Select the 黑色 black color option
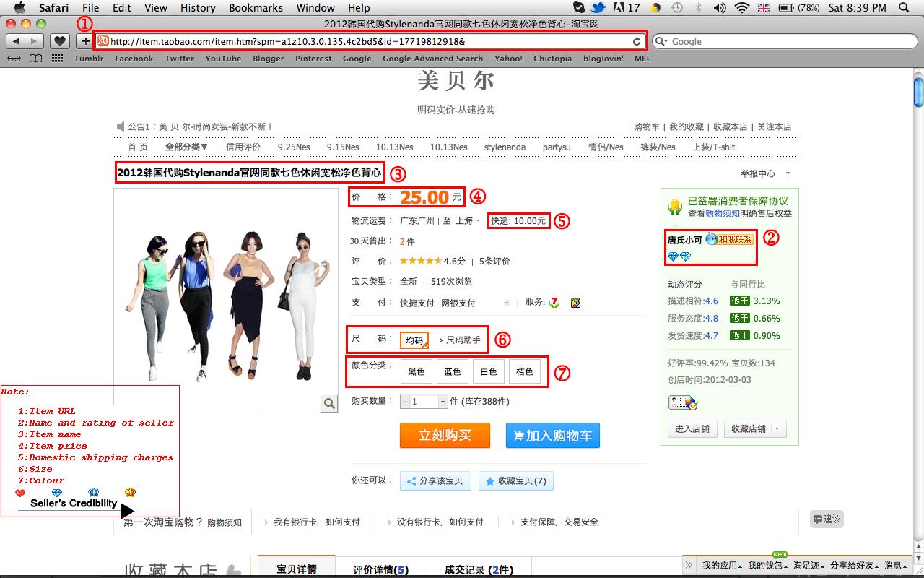Screen dimensions: 924x578 (x=417, y=371)
